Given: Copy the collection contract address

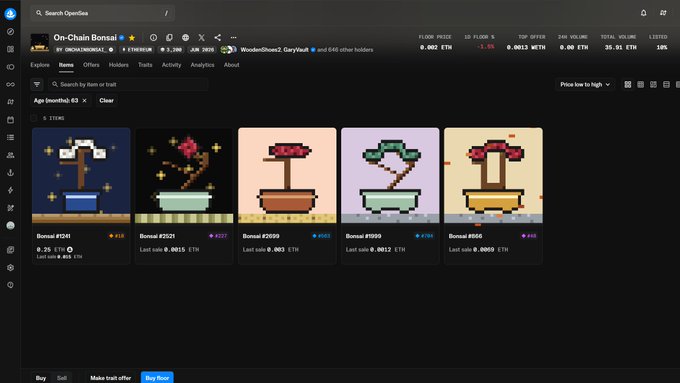Looking at the screenshot, I should point(169,38).
